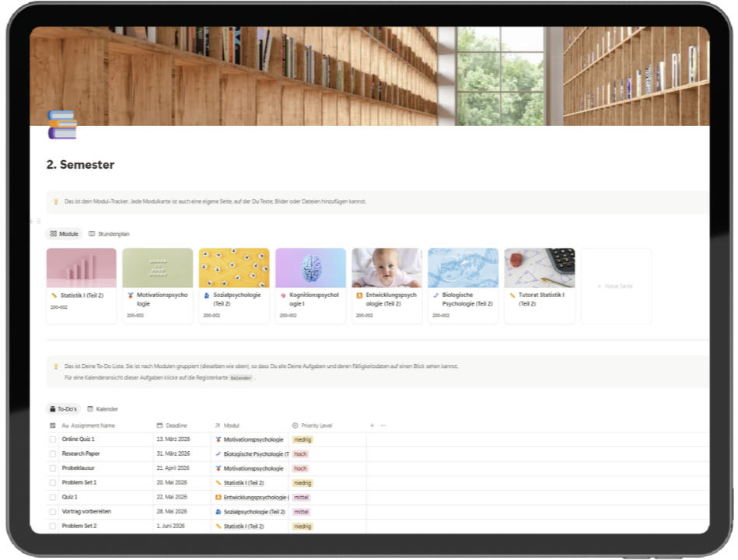Open the three-dots table column menu
The width and height of the screenshot is (738, 560).
tap(383, 425)
